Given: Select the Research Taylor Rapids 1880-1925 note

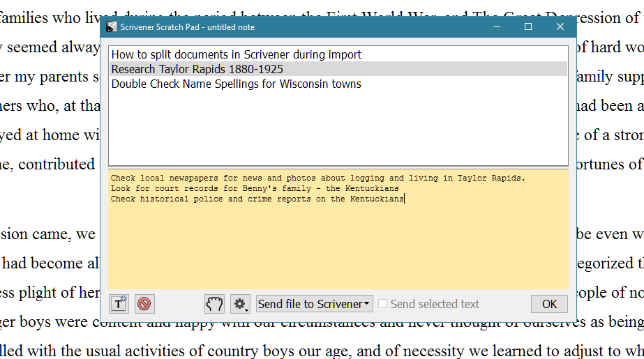Looking at the screenshot, I should click(197, 69).
